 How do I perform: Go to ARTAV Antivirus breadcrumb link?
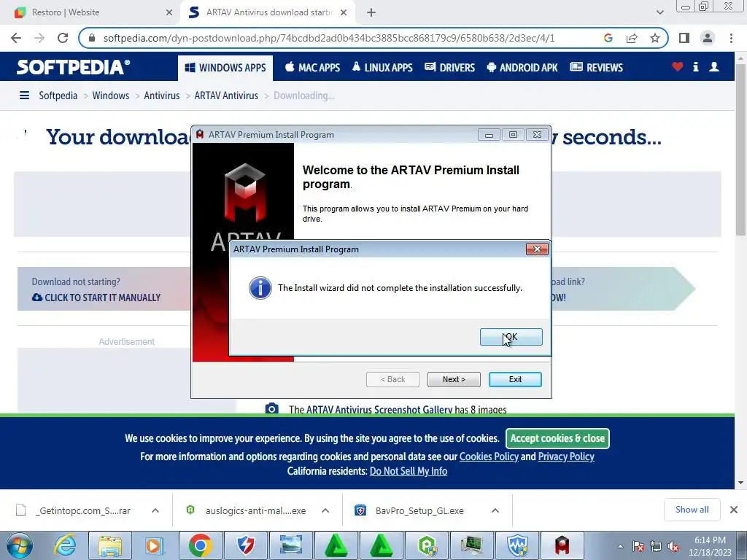tap(226, 96)
